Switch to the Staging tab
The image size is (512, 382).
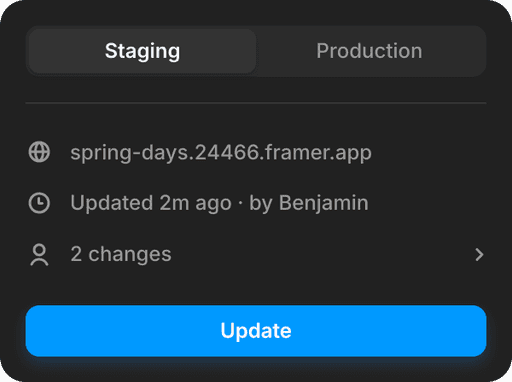(142, 51)
